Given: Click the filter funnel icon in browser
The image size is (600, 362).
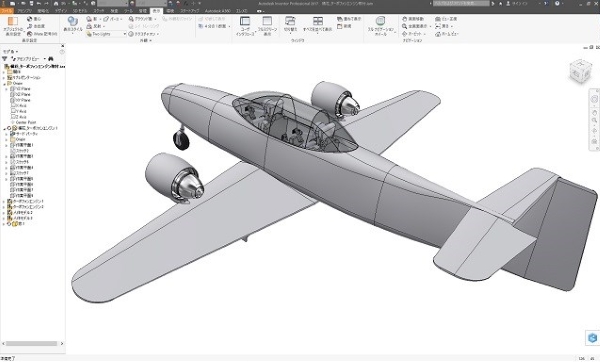Looking at the screenshot, I should [5, 59].
